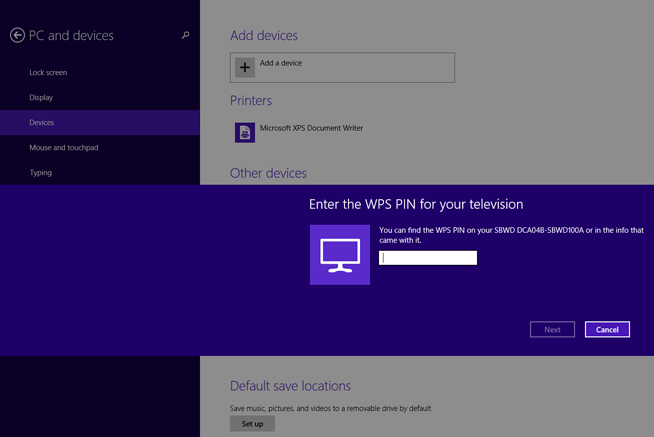Click the Printers section heading

pyautogui.click(x=251, y=100)
